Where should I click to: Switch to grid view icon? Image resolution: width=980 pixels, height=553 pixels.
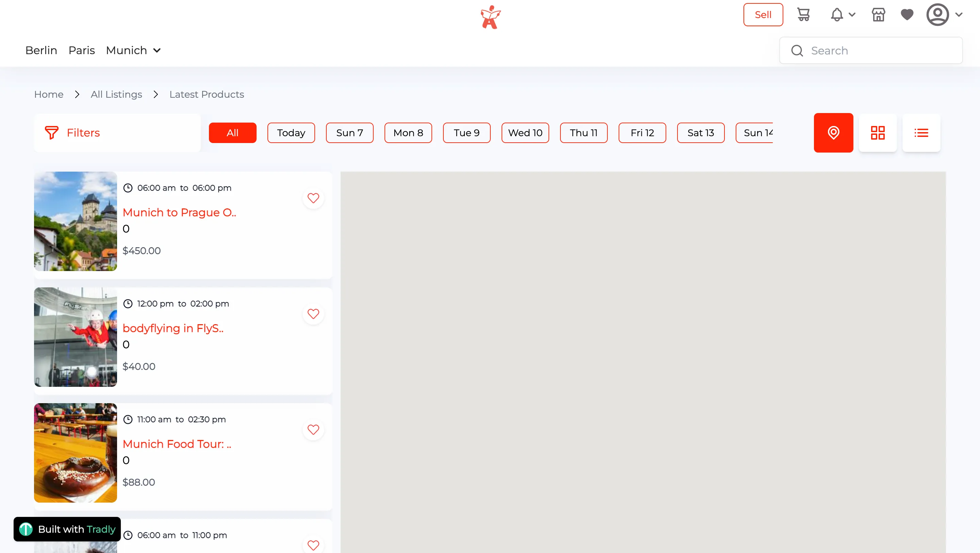click(878, 133)
